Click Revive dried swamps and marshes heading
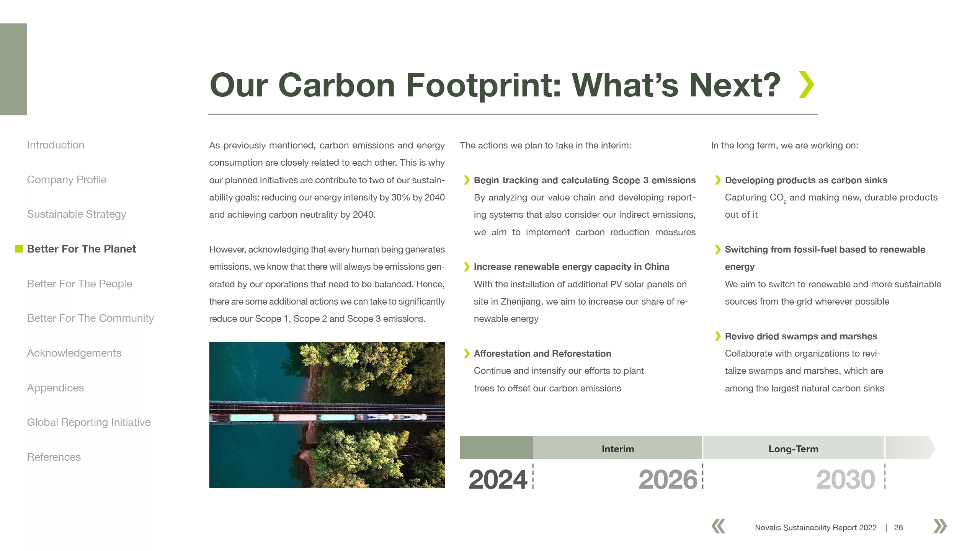The image size is (980, 551). point(801,336)
